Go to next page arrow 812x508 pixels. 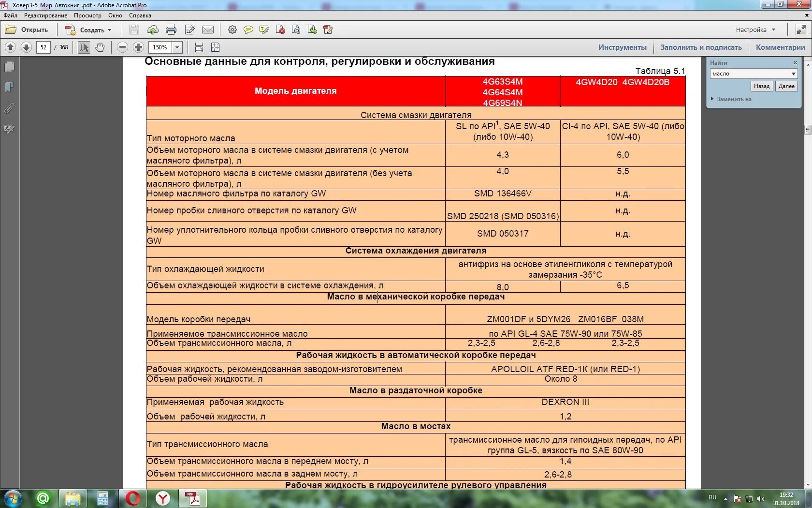[x=27, y=47]
